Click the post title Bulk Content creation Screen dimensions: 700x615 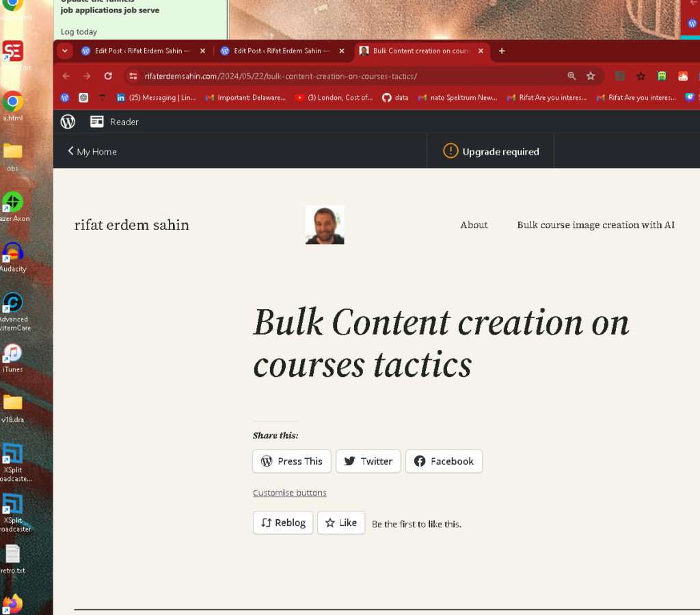[441, 343]
